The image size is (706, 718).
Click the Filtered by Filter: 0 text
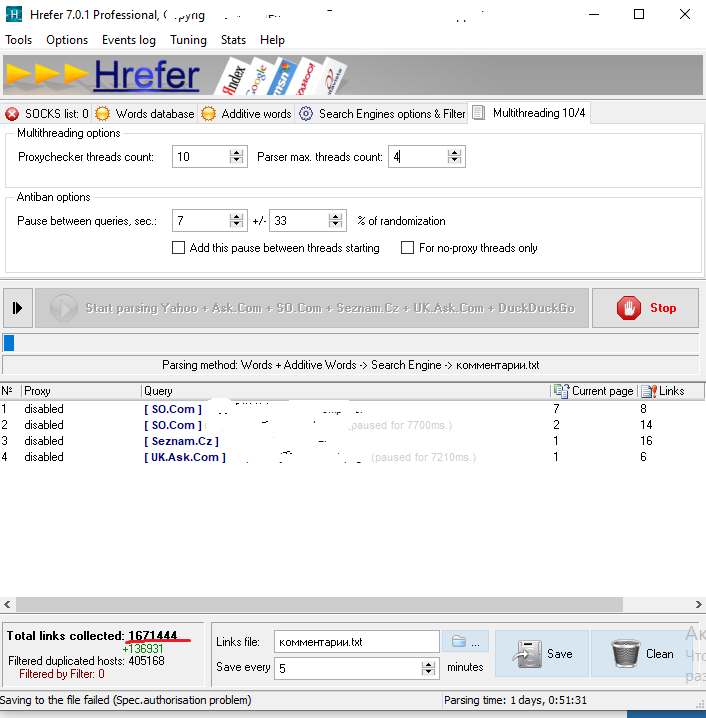[62, 674]
